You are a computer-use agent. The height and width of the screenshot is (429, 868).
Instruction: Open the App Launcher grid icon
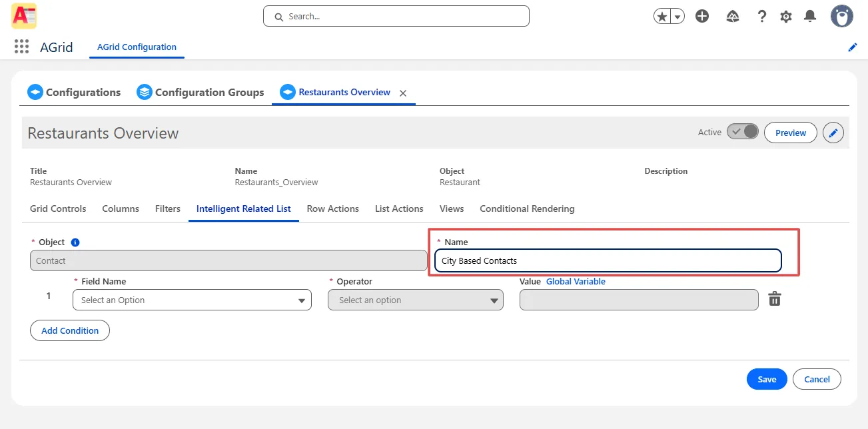tap(21, 47)
